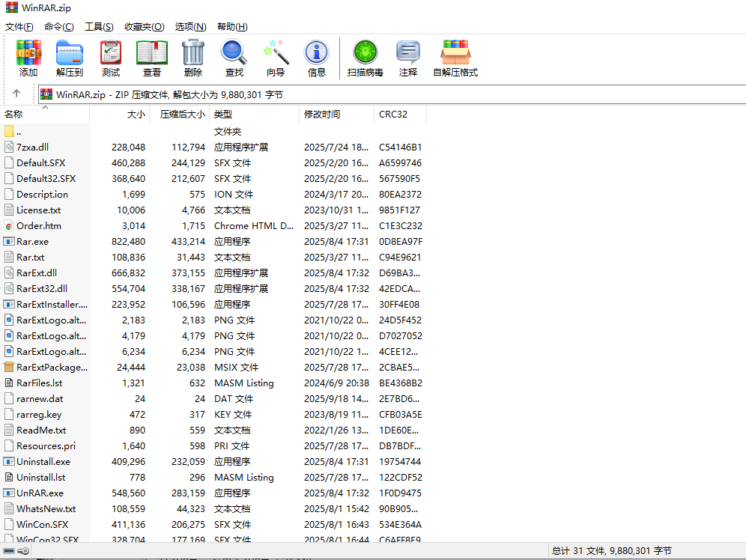Click RarExtLogo row with size 2,183
The image size is (746, 560).
pyautogui.click(x=213, y=320)
